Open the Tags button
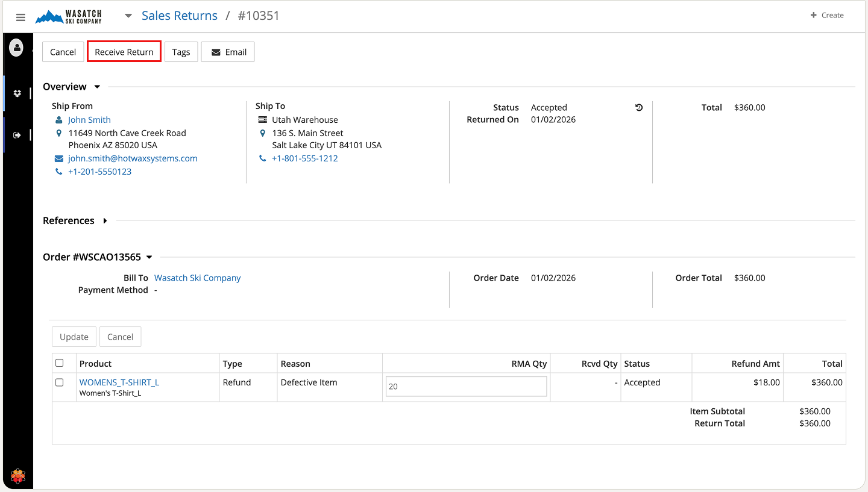 (181, 52)
